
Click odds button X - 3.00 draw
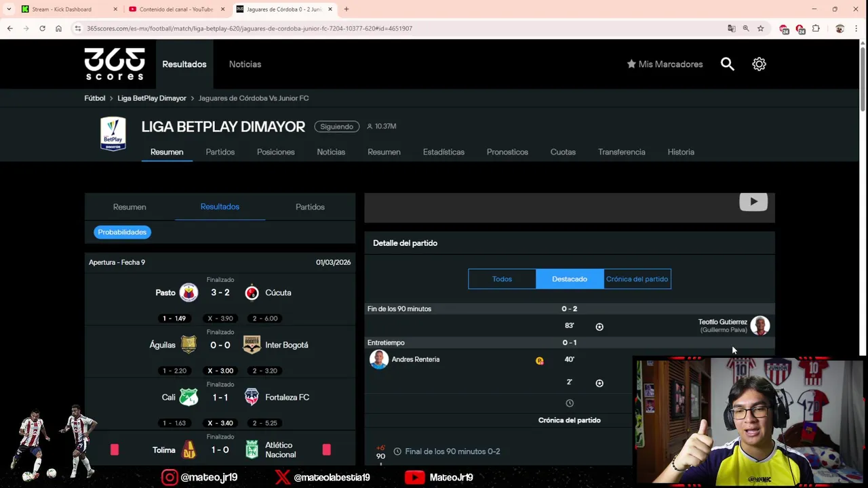point(220,371)
